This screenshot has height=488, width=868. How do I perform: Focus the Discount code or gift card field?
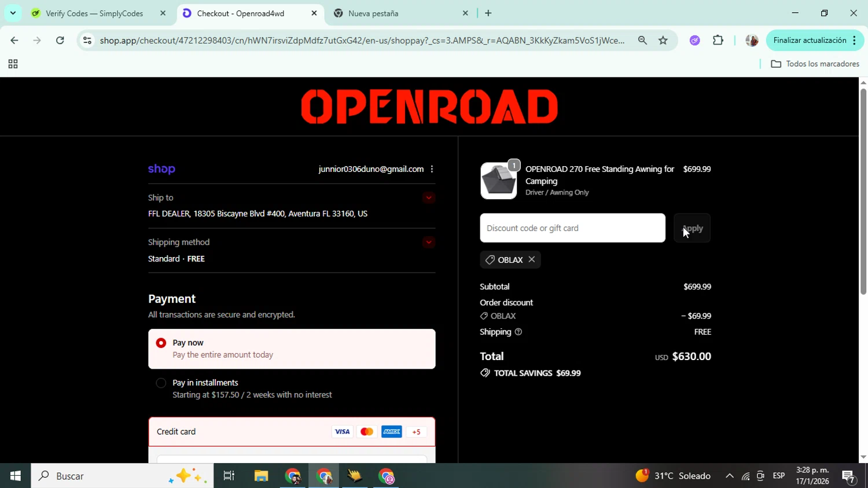572,228
